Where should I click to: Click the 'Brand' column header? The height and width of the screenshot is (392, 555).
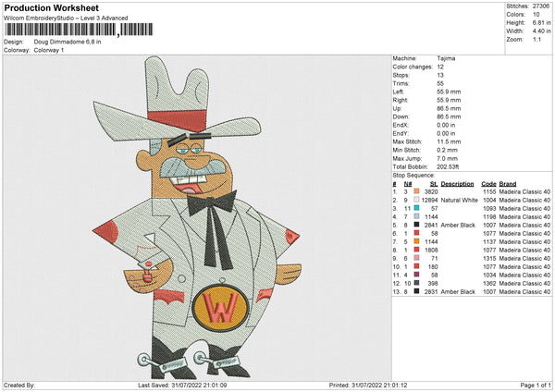508,184
